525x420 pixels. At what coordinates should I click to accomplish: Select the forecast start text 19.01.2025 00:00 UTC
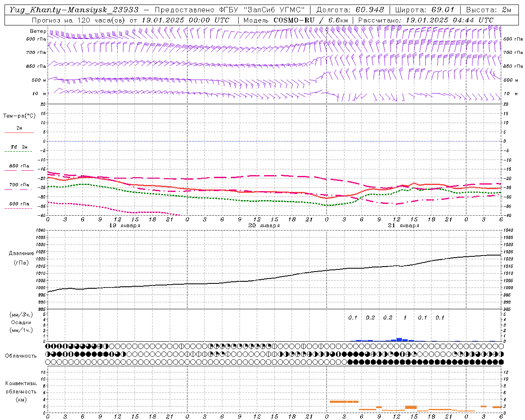pos(185,20)
